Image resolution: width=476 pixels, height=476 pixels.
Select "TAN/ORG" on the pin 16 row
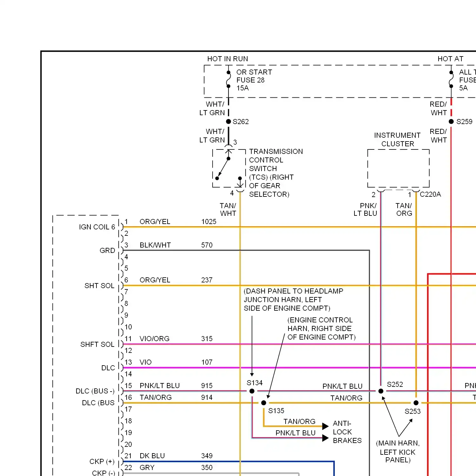click(x=155, y=397)
